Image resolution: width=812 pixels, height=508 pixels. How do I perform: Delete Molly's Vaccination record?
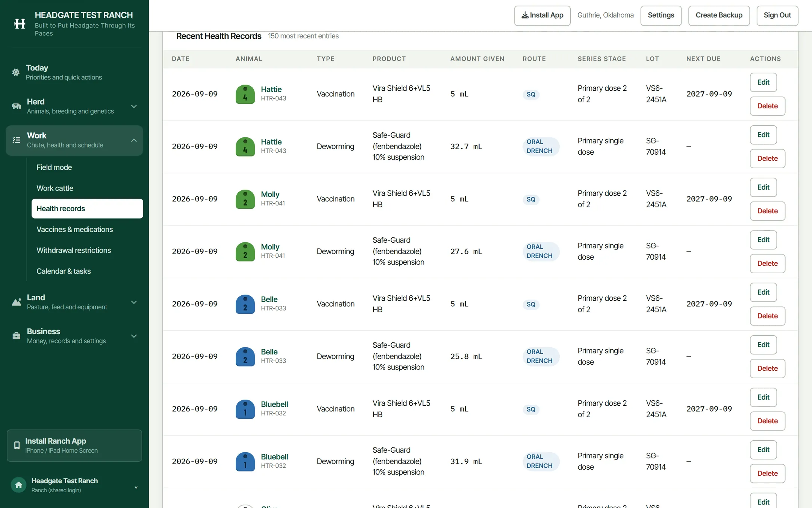click(767, 211)
